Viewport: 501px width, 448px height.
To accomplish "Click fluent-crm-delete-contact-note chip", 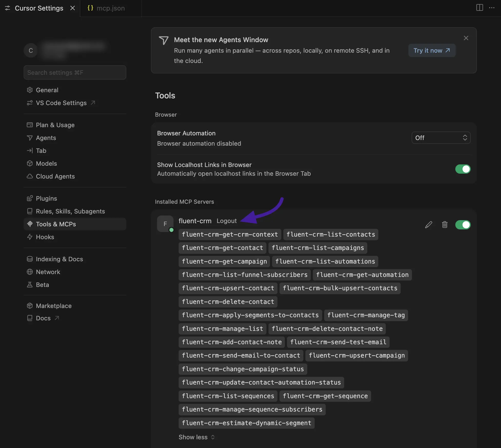I will [327, 329].
